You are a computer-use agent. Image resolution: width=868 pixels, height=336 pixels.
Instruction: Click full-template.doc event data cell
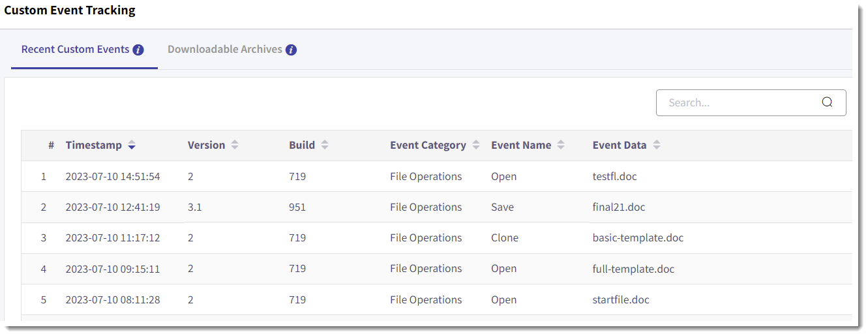(633, 269)
